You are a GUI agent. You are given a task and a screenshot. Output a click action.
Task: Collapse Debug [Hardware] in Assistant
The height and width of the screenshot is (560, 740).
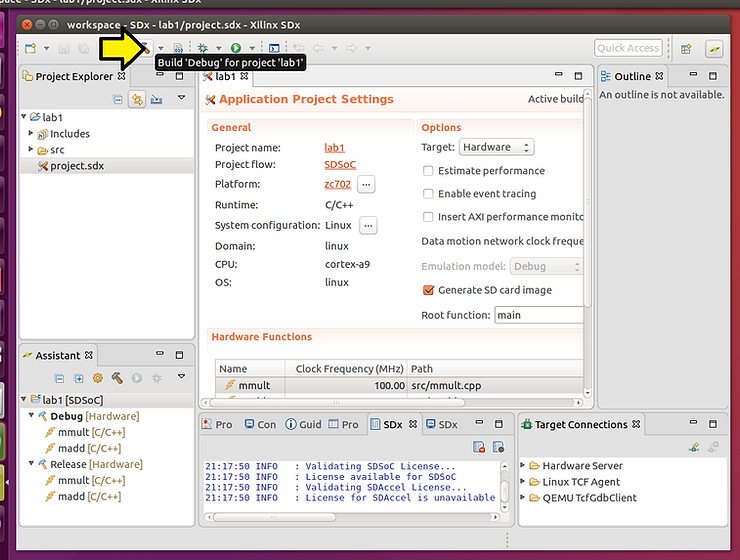(31, 415)
